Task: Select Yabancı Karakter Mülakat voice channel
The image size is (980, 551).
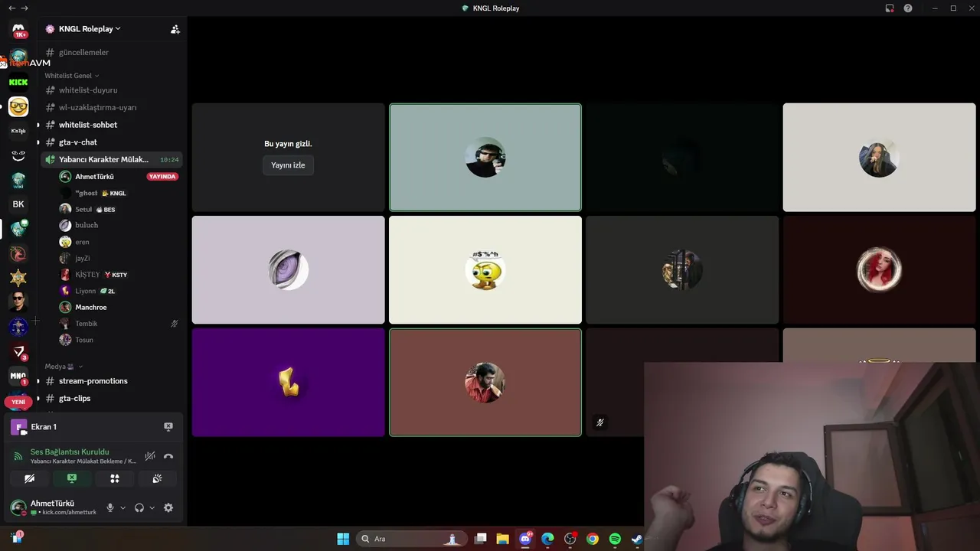Action: pyautogui.click(x=113, y=159)
